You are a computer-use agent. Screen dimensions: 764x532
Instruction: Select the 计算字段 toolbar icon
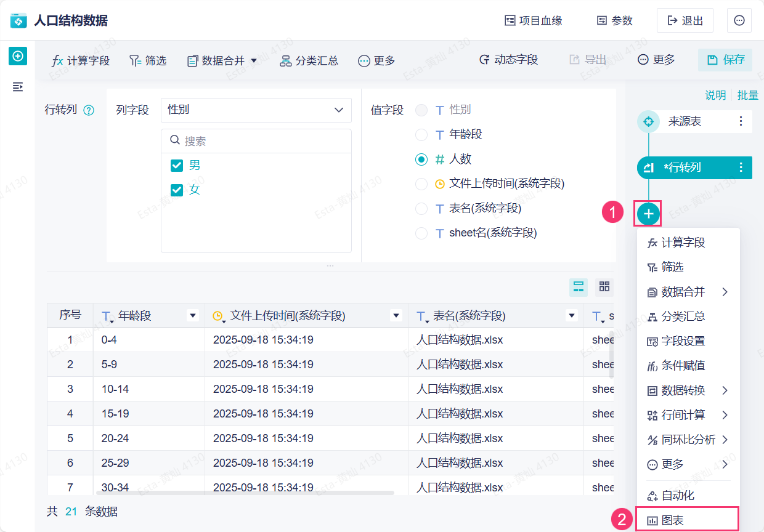(x=80, y=60)
